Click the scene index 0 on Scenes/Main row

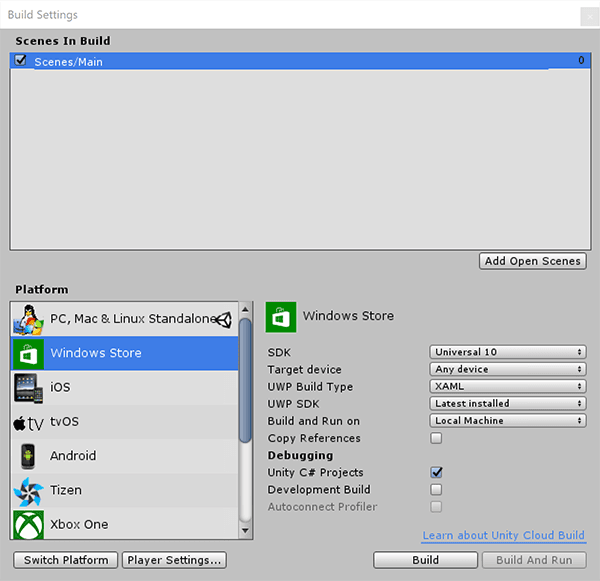click(581, 60)
